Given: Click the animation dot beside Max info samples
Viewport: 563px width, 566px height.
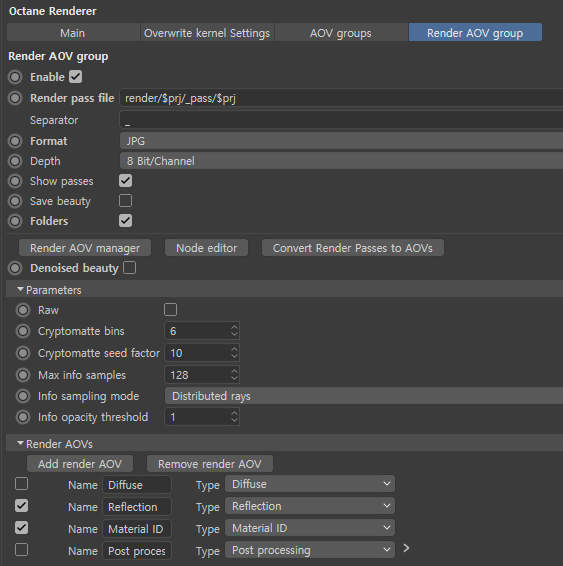Looking at the screenshot, I should point(23,375).
